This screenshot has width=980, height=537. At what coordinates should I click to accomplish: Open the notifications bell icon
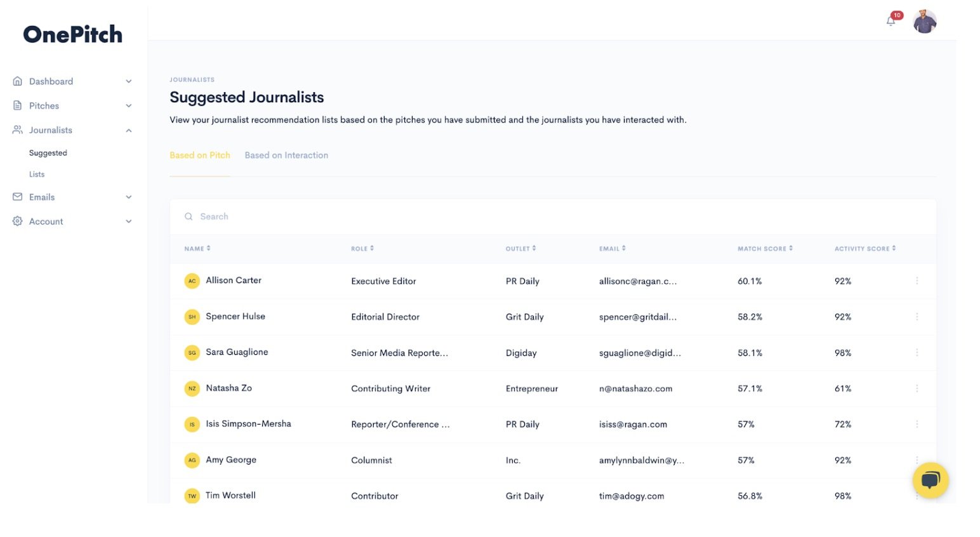[x=891, y=21]
